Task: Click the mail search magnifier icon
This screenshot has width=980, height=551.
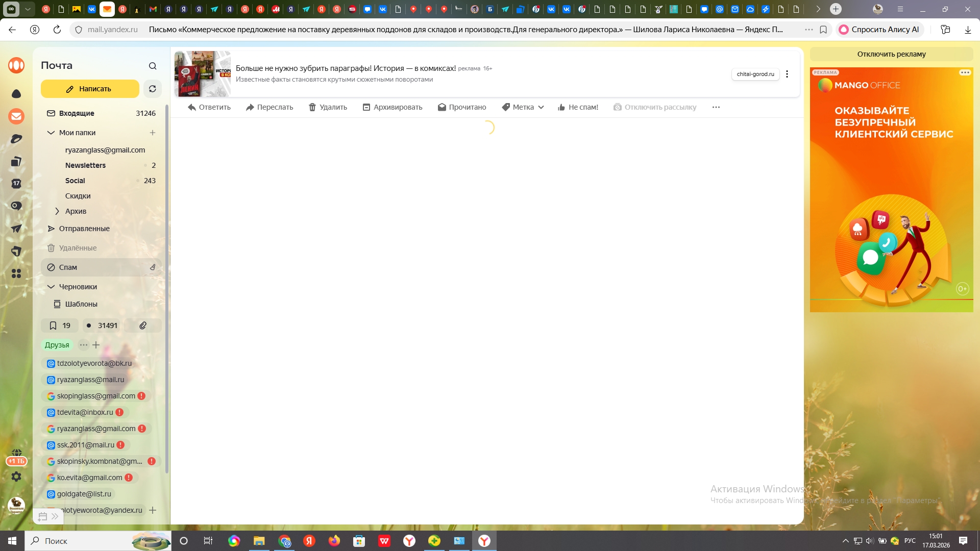Action: pos(153,66)
